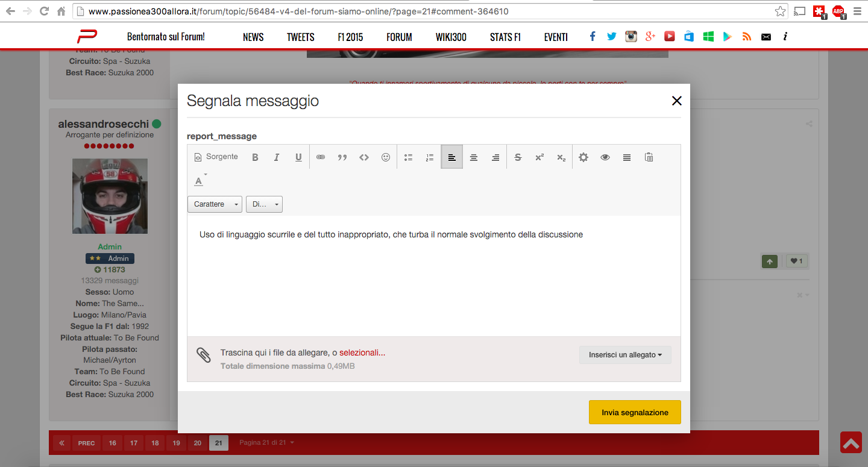Click inside the report message text area
Screen dimensions: 868x467
tap(433, 277)
